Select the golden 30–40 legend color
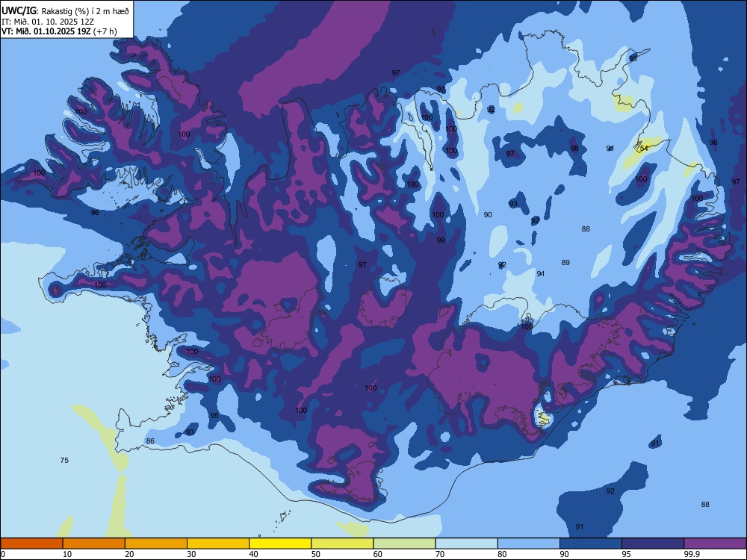Screen dimensions: 747x560 218,544
